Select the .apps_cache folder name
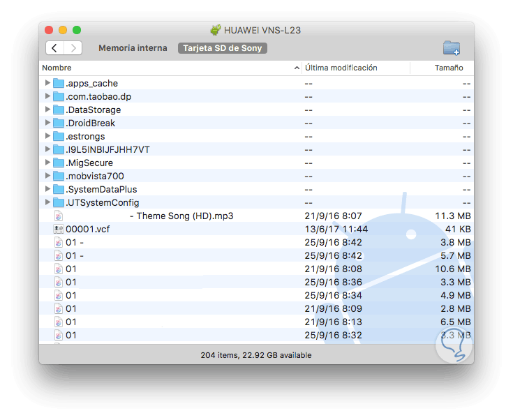Screen dimensions: 513x420 coord(92,84)
